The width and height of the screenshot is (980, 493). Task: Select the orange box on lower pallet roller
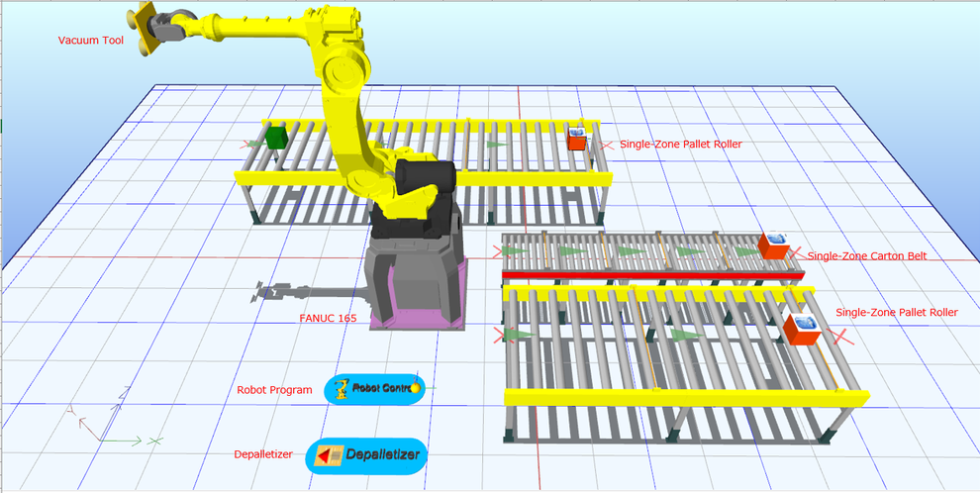pos(801,330)
